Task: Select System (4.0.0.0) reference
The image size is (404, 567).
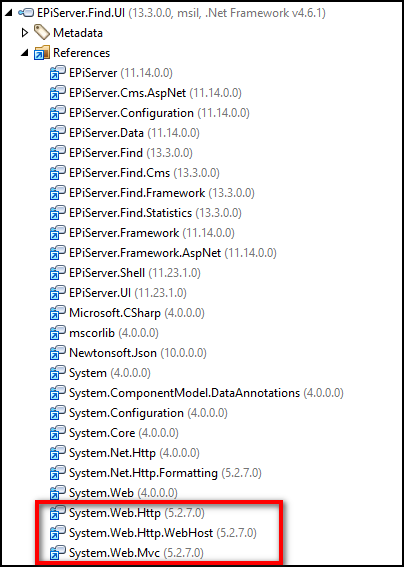Action: (x=110, y=372)
